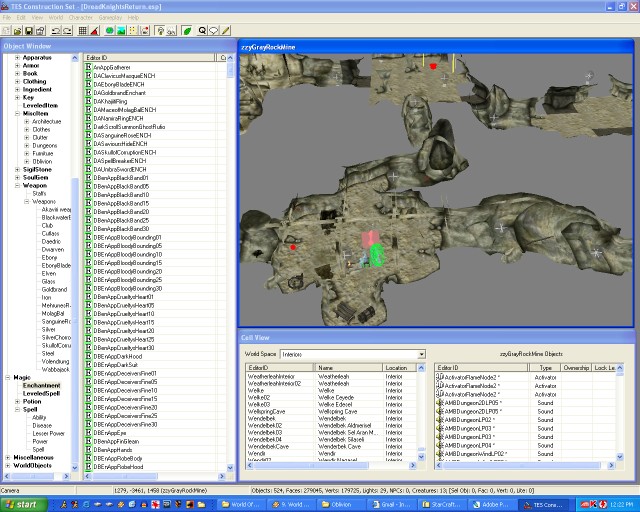Open preferences icon next to save
The height and width of the screenshot is (512, 640).
point(40,31)
